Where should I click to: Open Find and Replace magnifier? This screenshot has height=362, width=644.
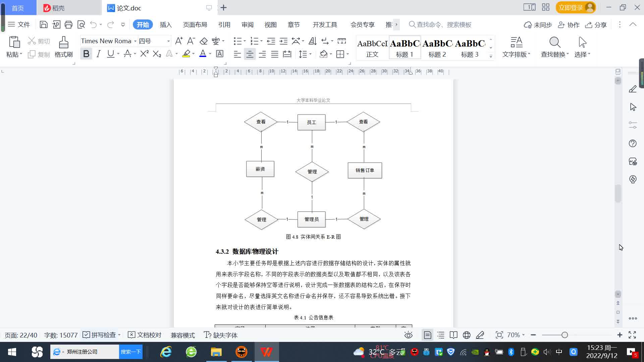555,43
